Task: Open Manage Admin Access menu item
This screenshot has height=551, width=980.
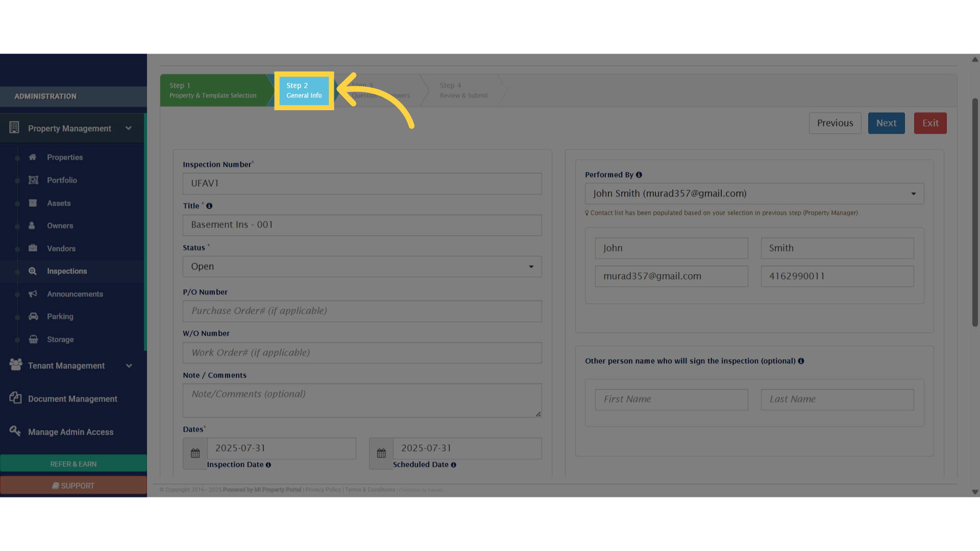Action: pyautogui.click(x=71, y=432)
